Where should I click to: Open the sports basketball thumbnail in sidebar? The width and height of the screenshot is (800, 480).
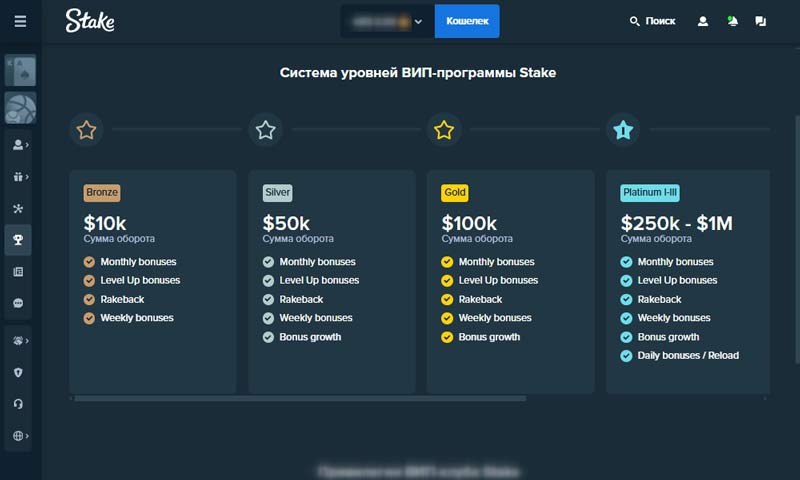click(20, 107)
